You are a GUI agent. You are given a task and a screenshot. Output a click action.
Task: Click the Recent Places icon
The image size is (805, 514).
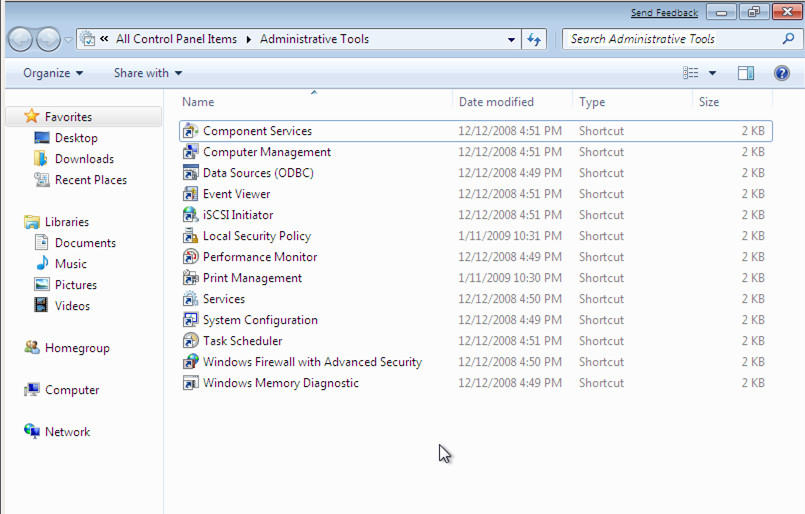pos(42,180)
